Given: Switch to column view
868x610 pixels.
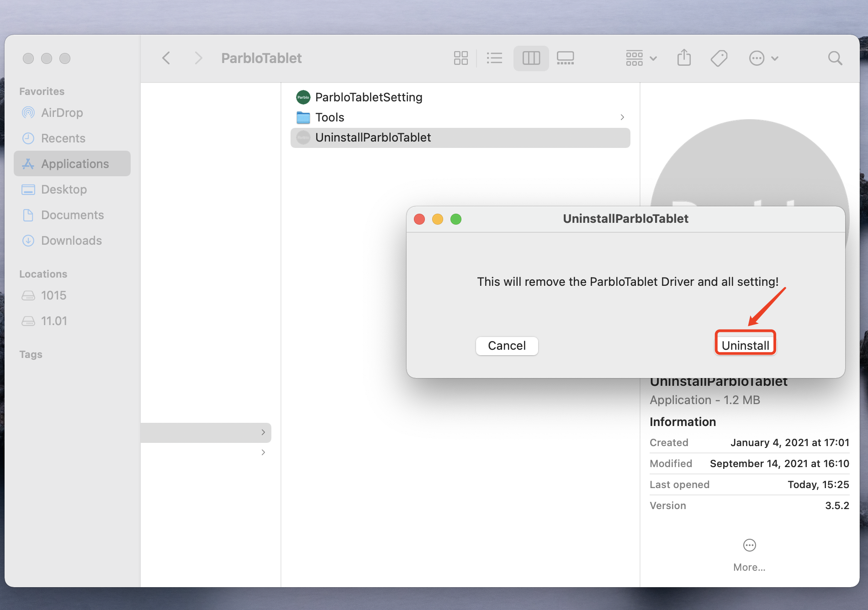Looking at the screenshot, I should (x=531, y=58).
